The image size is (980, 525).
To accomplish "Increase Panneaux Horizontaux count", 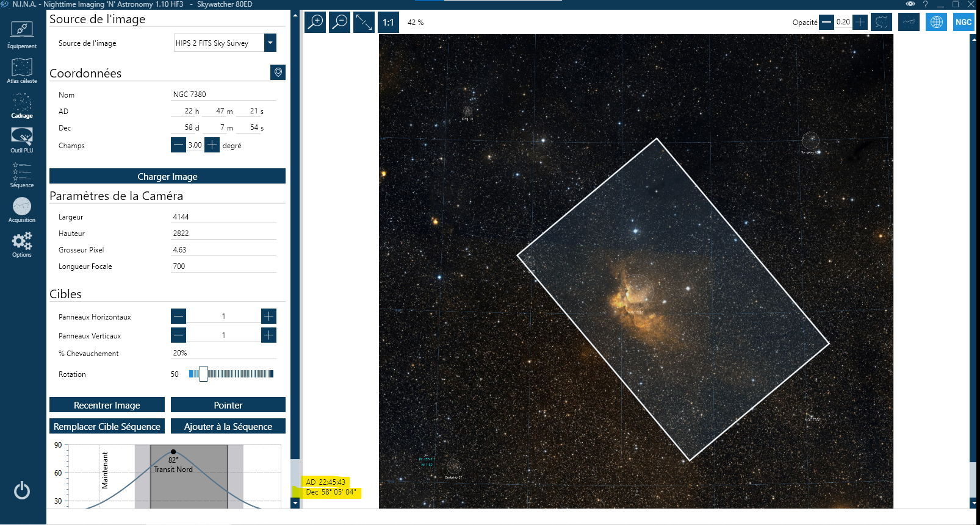I will point(268,316).
